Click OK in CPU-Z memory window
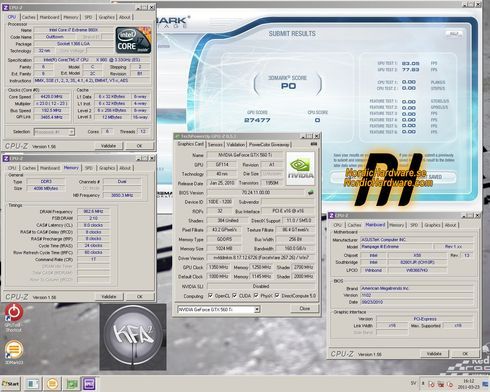Screen dimensions: 490x392 click(x=140, y=296)
